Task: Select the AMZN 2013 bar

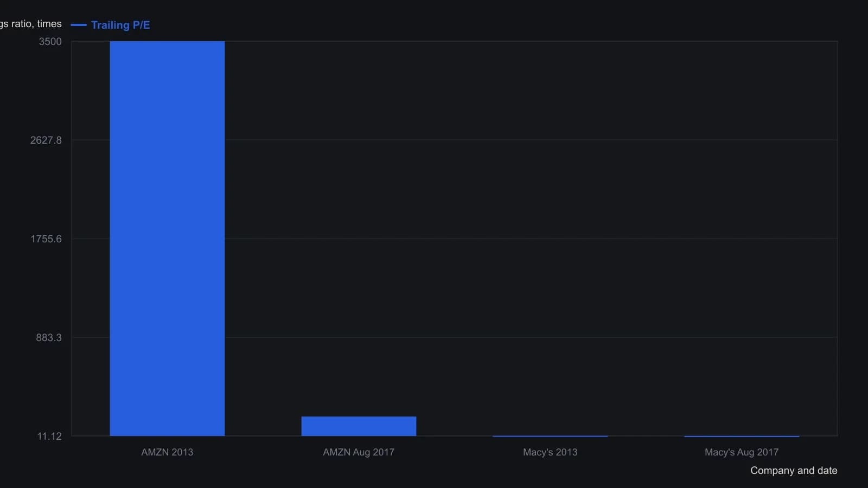Action: (167, 239)
